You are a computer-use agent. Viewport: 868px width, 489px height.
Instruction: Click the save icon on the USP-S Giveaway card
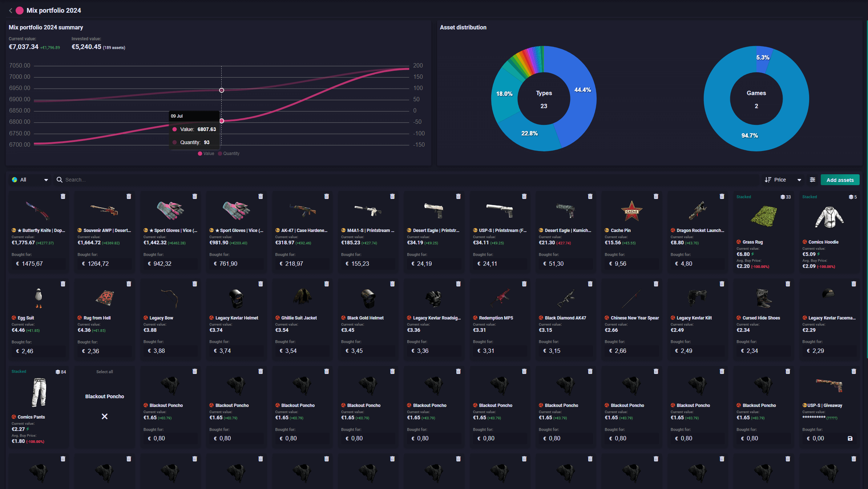pyautogui.click(x=850, y=438)
